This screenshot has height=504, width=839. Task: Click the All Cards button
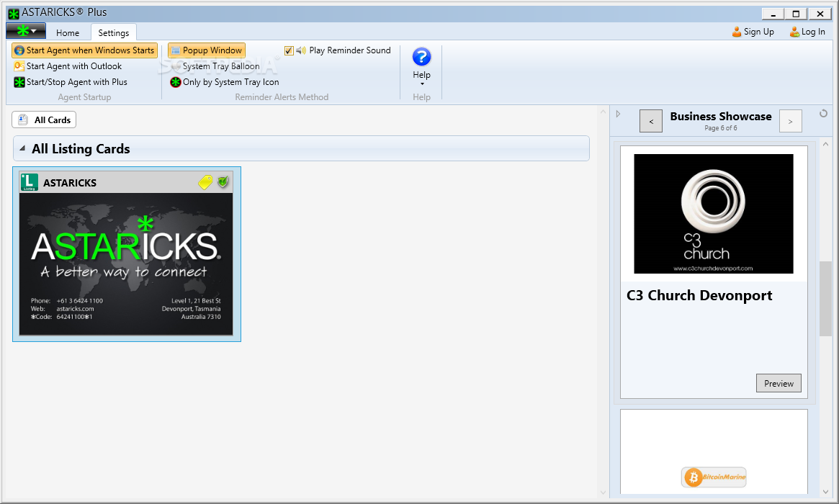pyautogui.click(x=44, y=120)
